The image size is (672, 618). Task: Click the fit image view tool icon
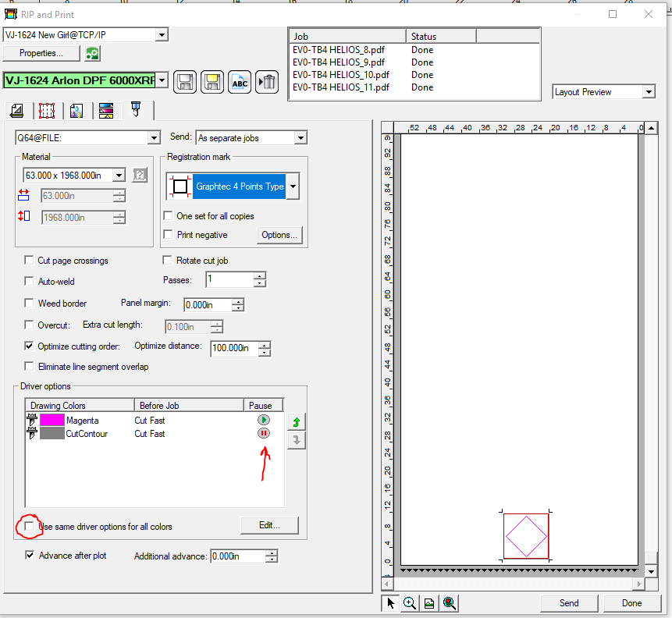click(429, 603)
